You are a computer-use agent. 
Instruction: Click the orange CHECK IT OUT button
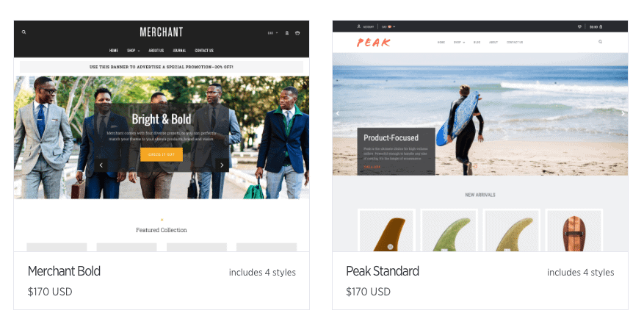tap(162, 154)
